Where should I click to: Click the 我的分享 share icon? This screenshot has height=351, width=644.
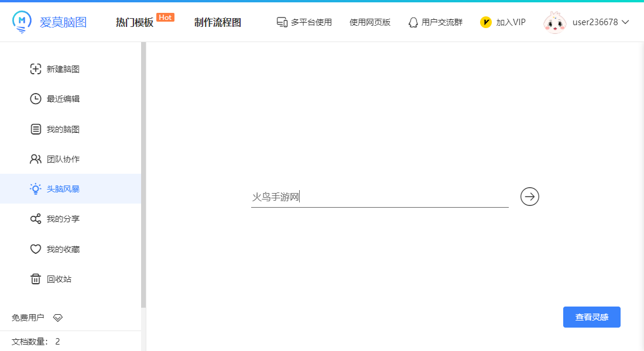(x=36, y=219)
